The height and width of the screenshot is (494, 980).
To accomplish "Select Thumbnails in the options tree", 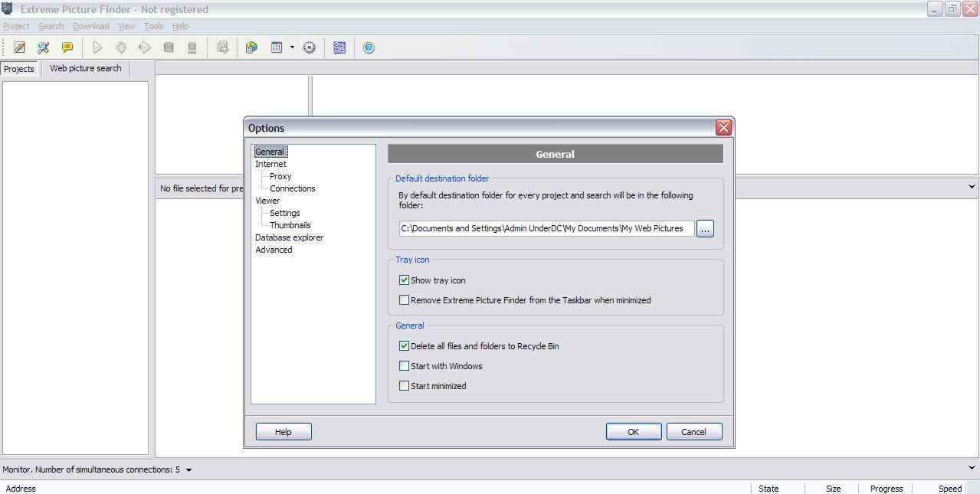I will tap(290, 225).
